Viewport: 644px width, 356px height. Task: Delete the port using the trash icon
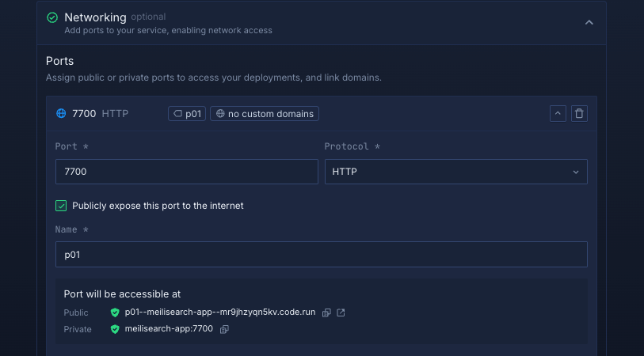[579, 114]
